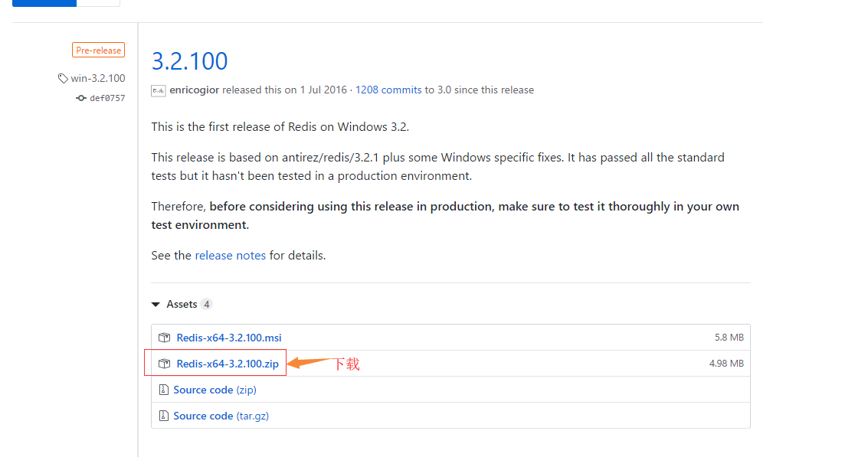Image resolution: width=868 pixels, height=457 pixels.
Task: Click the tag icon beside win-3.2.100
Action: click(63, 78)
